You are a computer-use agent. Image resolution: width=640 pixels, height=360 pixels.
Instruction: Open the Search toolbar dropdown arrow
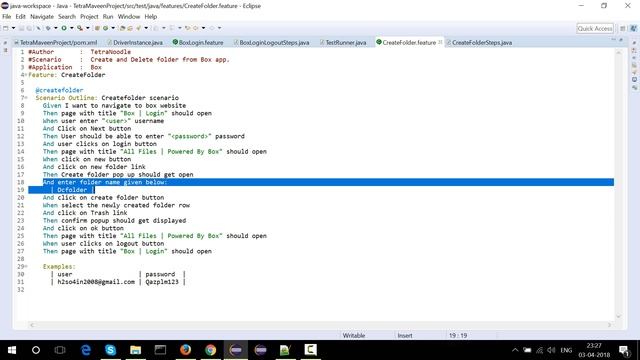click(x=146, y=28)
